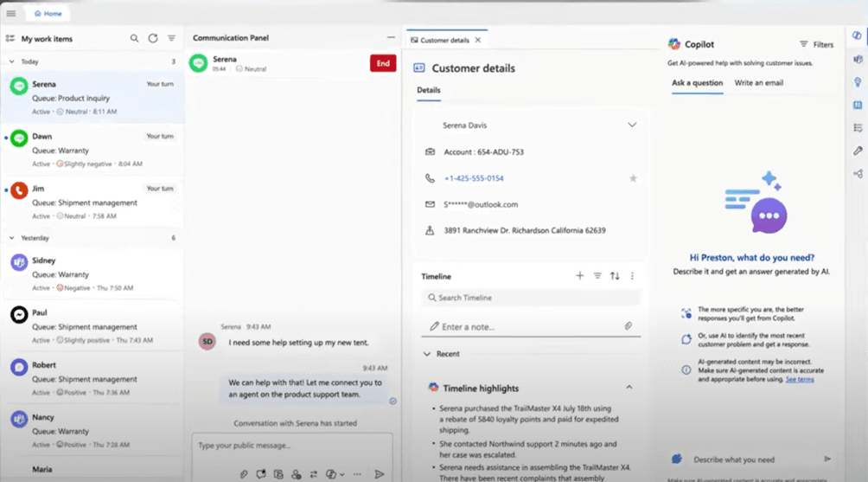Open the Home tab
868x482 pixels.
coord(48,13)
